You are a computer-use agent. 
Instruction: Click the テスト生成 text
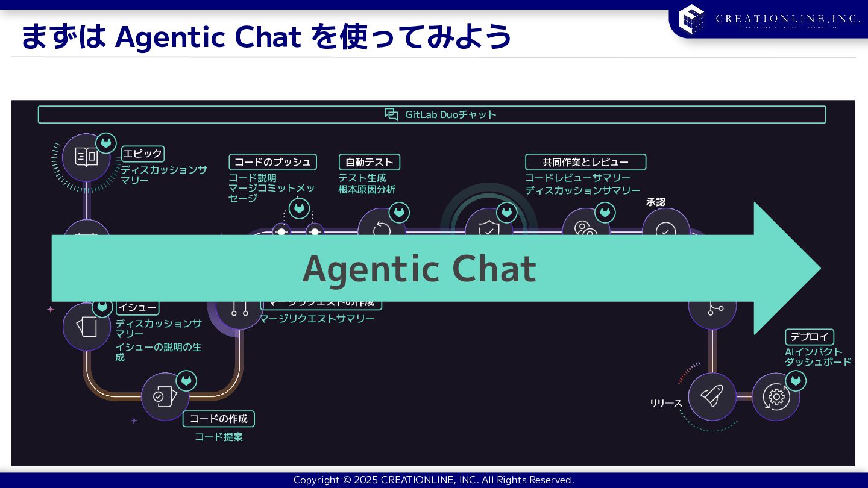click(362, 178)
